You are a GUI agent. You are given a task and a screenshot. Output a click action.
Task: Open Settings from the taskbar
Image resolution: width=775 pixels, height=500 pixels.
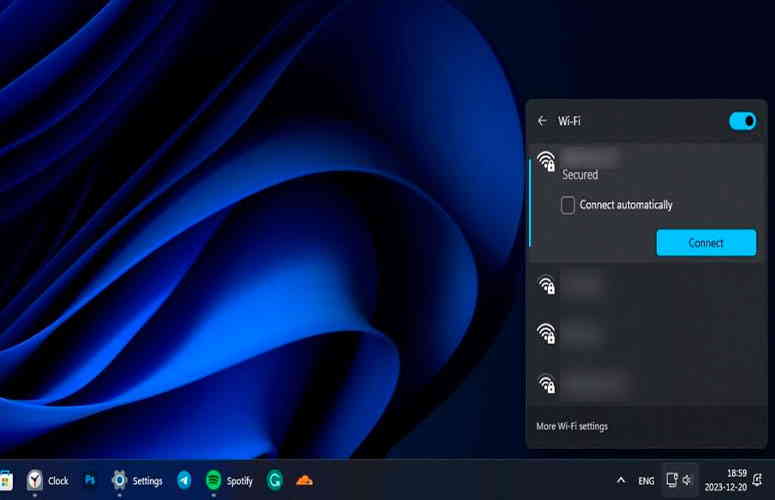pyautogui.click(x=137, y=480)
